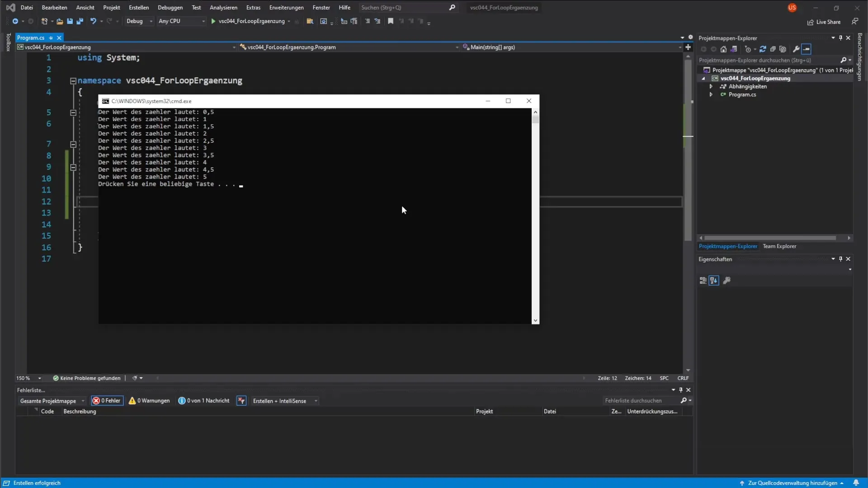Toggle the 0 Fehler errors filter
Viewport: 868px width, 488px height.
(x=107, y=401)
